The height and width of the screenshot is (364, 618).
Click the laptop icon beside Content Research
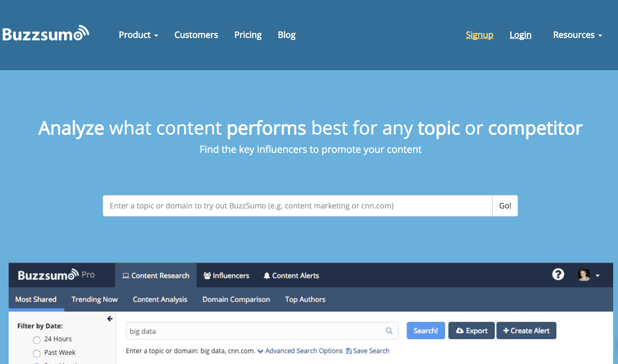pos(126,276)
